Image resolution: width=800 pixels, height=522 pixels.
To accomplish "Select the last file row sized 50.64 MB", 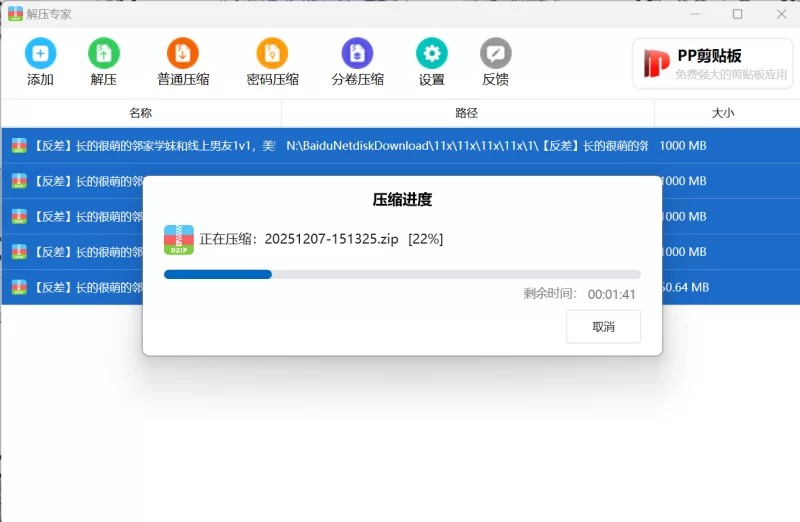I will [x=70, y=288].
